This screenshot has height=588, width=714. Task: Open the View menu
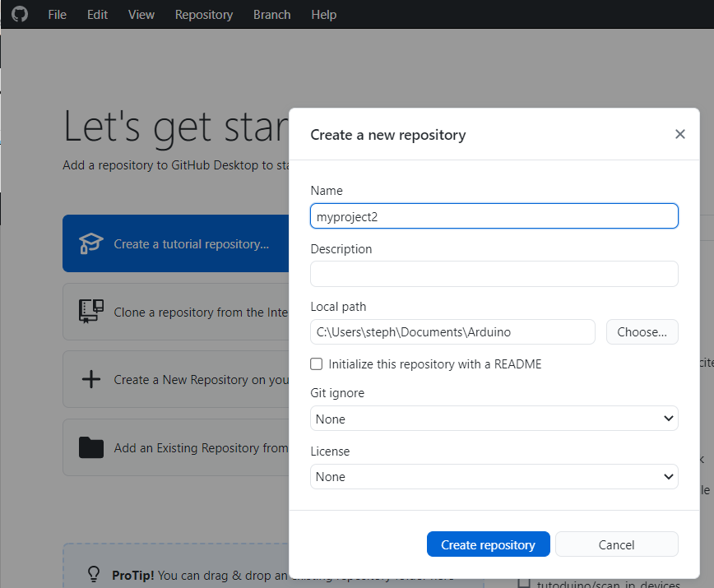click(x=141, y=15)
